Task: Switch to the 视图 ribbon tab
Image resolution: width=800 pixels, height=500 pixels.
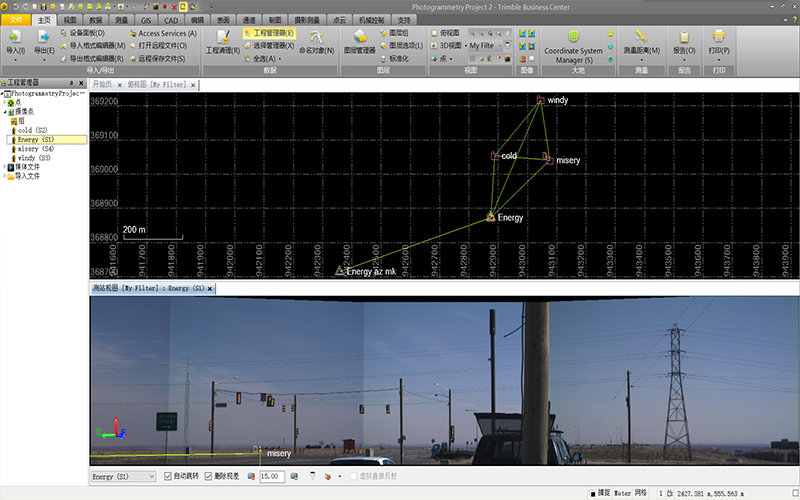Action: pos(69,20)
